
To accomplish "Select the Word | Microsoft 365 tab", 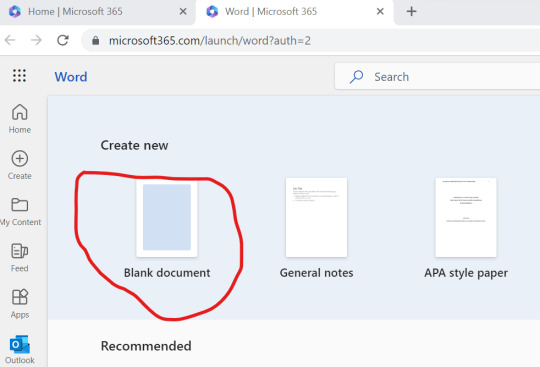I will pyautogui.click(x=294, y=12).
